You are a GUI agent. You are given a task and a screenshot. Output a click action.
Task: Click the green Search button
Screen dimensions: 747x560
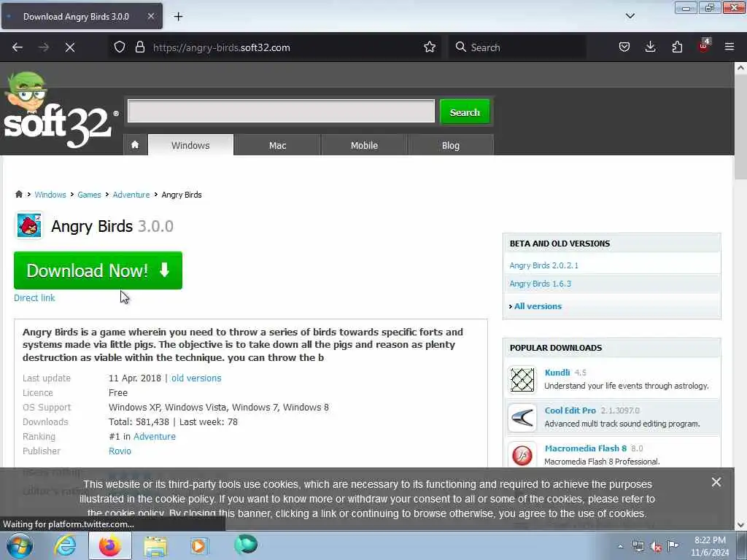point(465,112)
